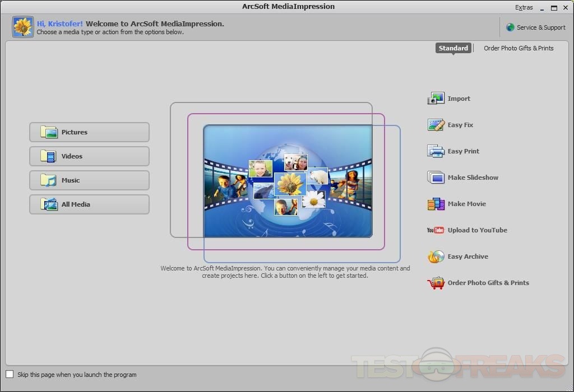Select the Make Movie icon
The height and width of the screenshot is (392, 574).
click(436, 203)
